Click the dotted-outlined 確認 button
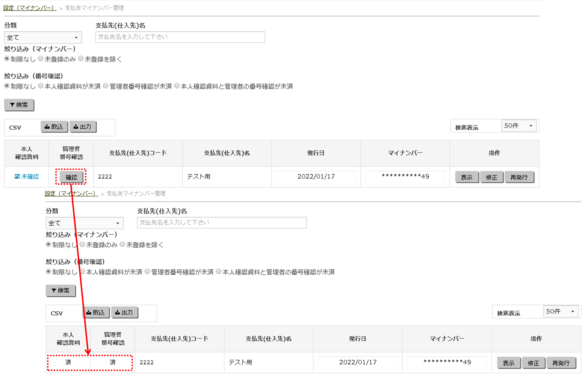 pyautogui.click(x=71, y=177)
